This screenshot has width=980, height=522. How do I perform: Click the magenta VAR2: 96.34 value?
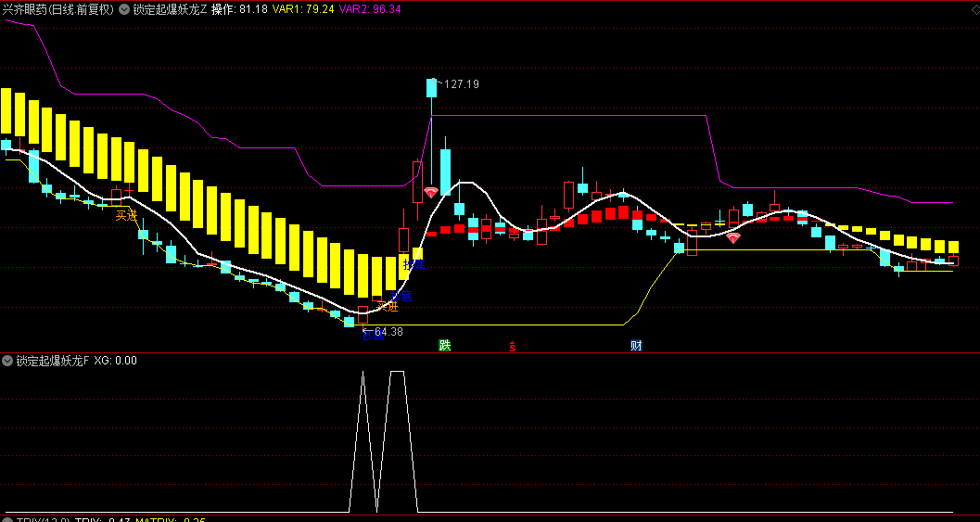coord(371,9)
